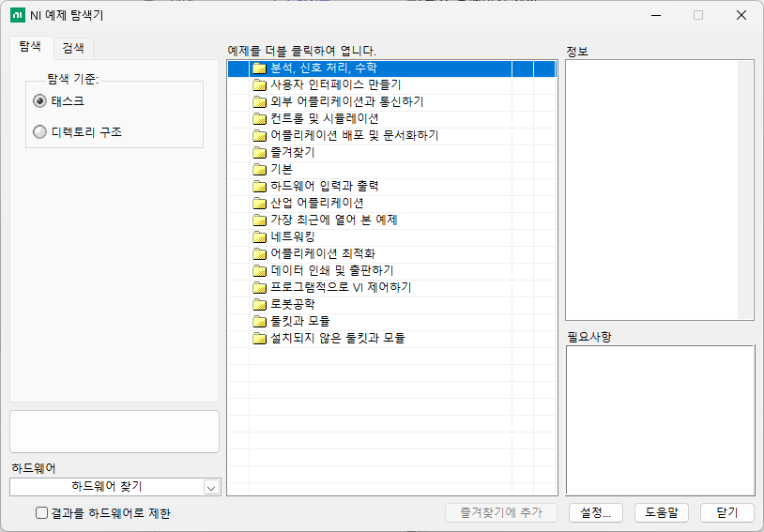This screenshot has width=764, height=532.
Task: Click folder icon beside 네트워킹
Action: (259, 236)
